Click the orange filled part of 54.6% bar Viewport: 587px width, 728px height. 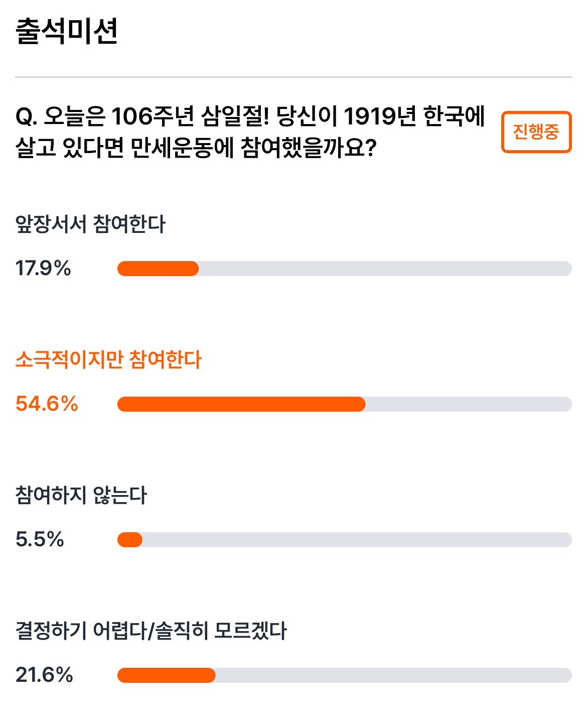pyautogui.click(x=241, y=404)
